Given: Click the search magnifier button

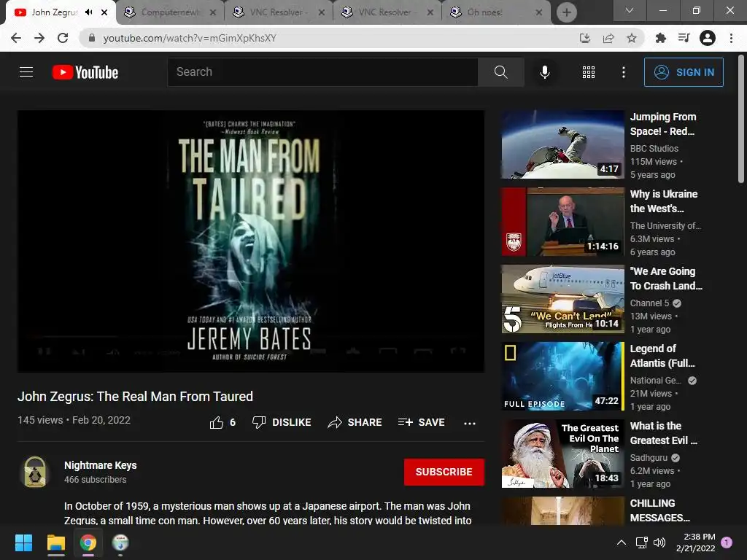Looking at the screenshot, I should tap(500, 72).
